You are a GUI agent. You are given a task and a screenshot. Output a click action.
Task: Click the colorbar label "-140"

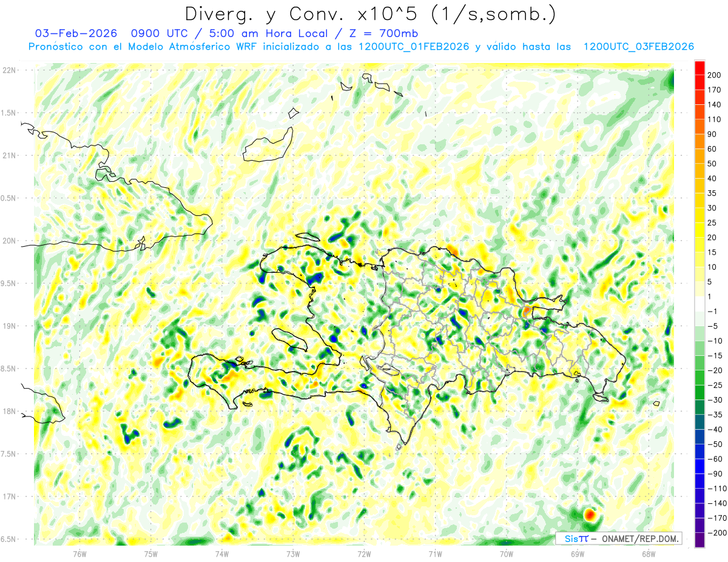pyautogui.click(x=716, y=503)
